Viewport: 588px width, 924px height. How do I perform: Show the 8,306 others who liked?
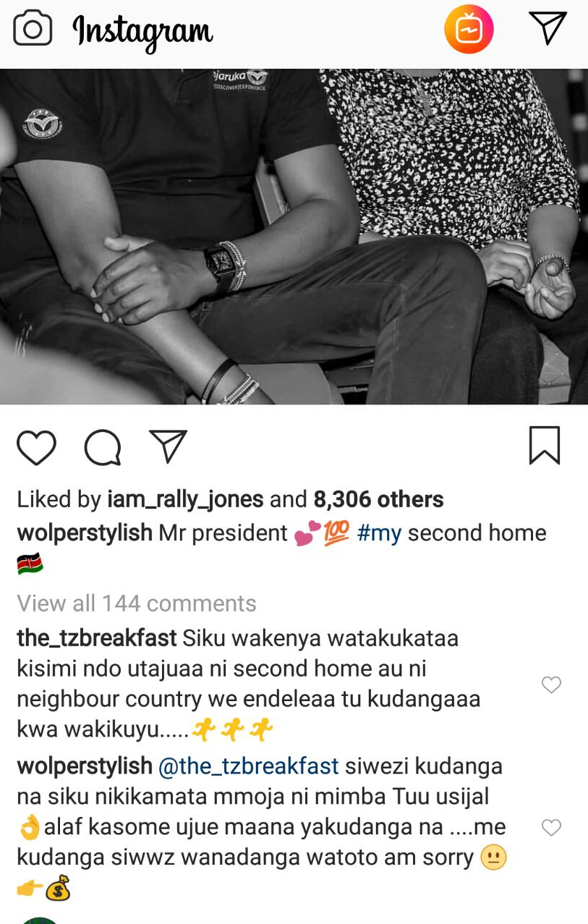click(378, 499)
